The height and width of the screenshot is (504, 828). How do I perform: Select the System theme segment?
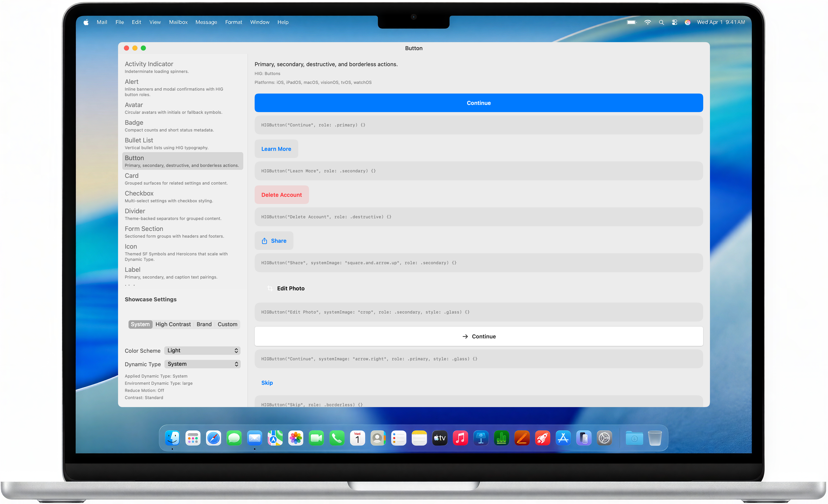[x=140, y=324]
